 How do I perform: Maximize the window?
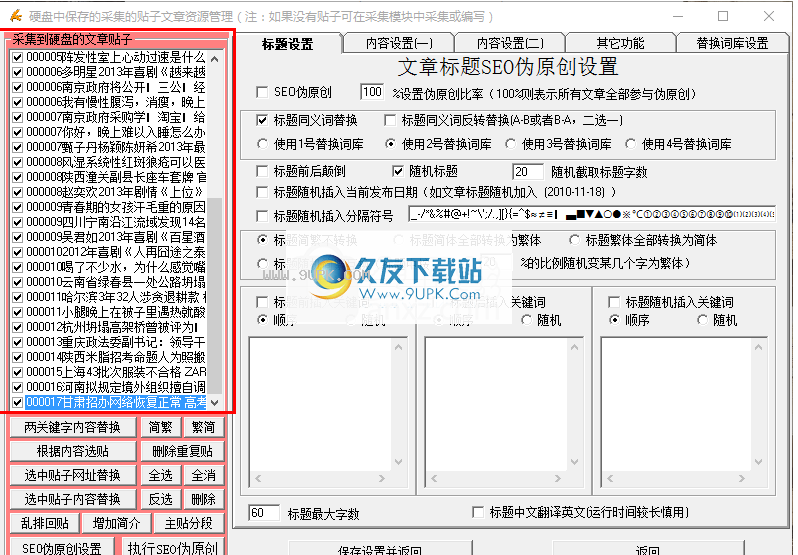723,16
